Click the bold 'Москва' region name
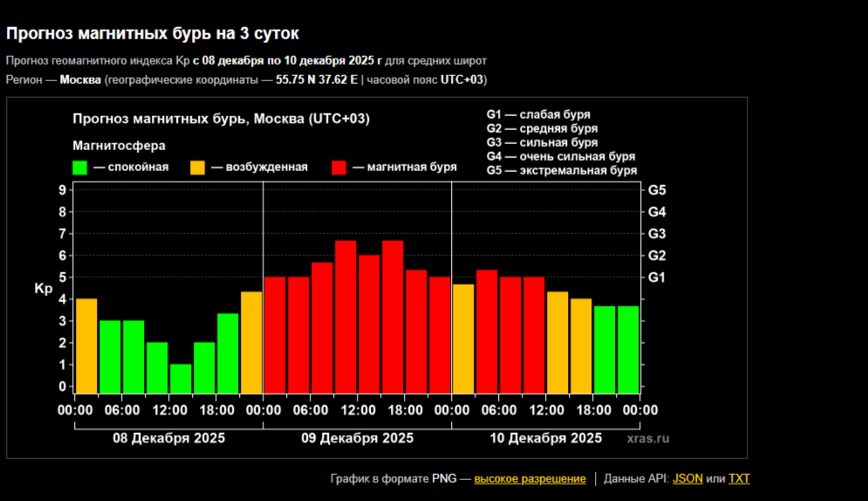This screenshot has width=868, height=501. (x=80, y=79)
